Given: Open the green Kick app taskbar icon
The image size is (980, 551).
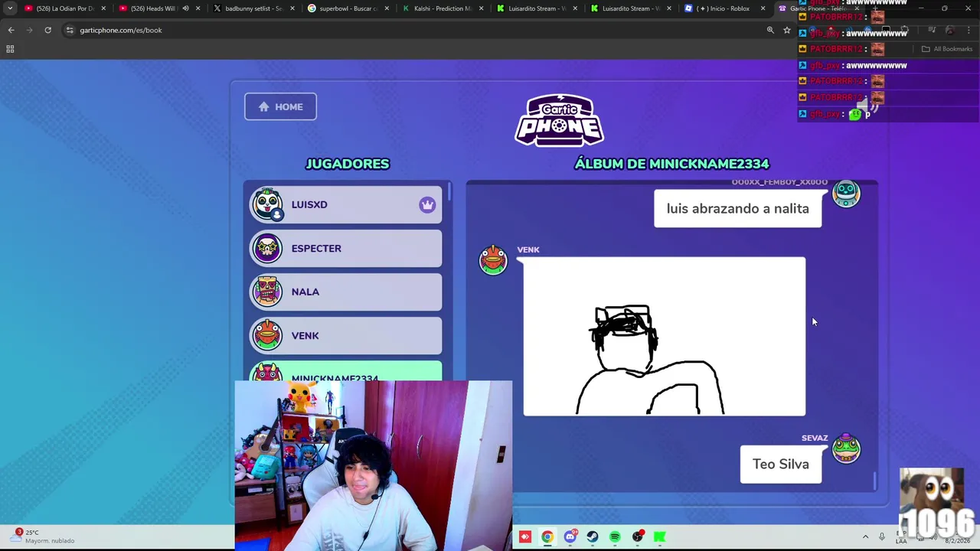Looking at the screenshot, I should tap(659, 537).
